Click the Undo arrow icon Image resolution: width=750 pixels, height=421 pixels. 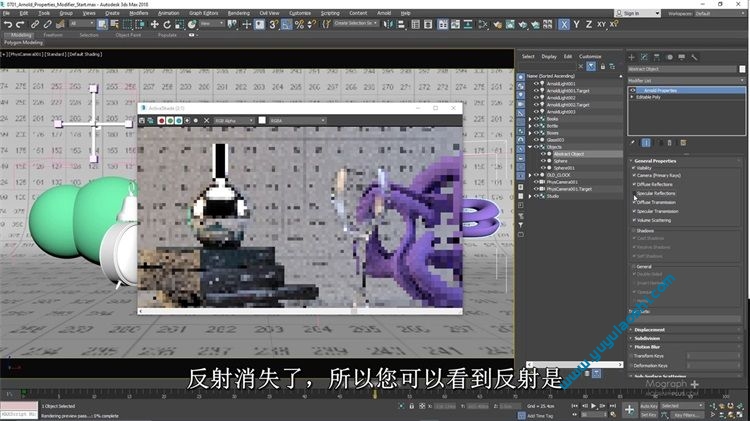pyautogui.click(x=8, y=24)
